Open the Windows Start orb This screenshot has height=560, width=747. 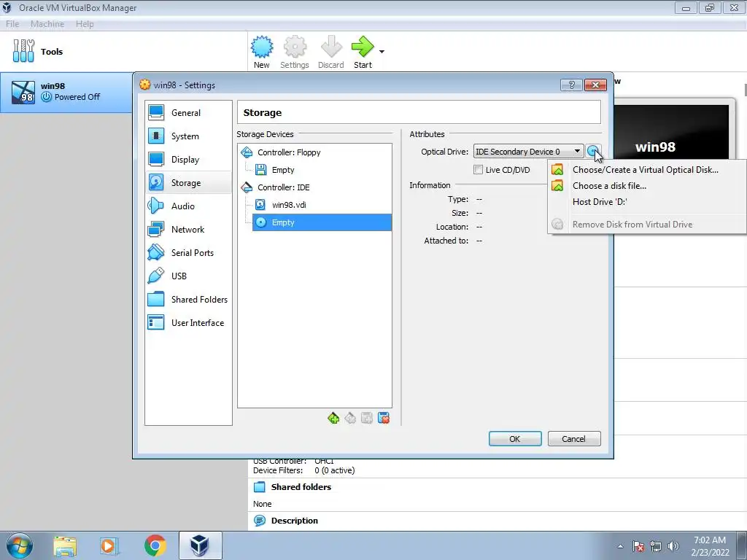point(20,545)
